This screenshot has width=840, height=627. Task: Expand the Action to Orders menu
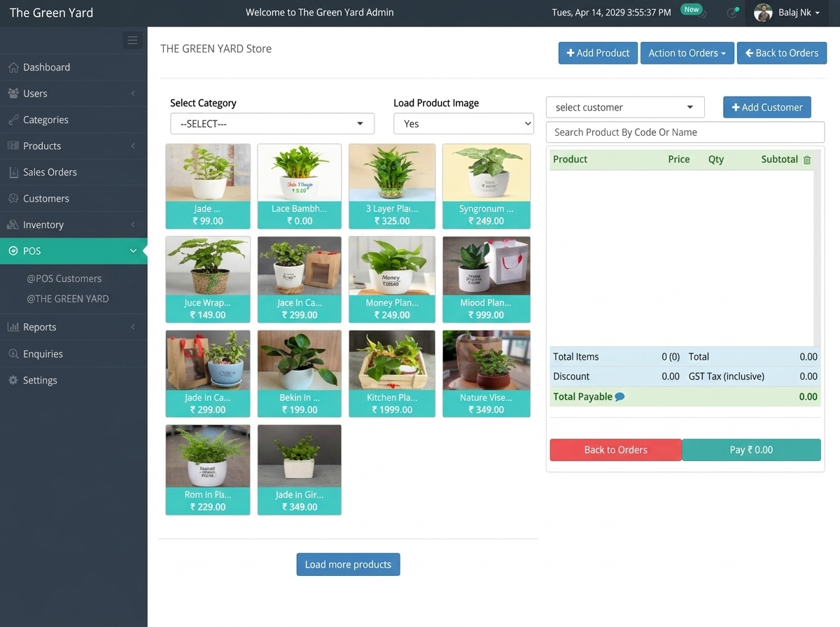(x=687, y=53)
